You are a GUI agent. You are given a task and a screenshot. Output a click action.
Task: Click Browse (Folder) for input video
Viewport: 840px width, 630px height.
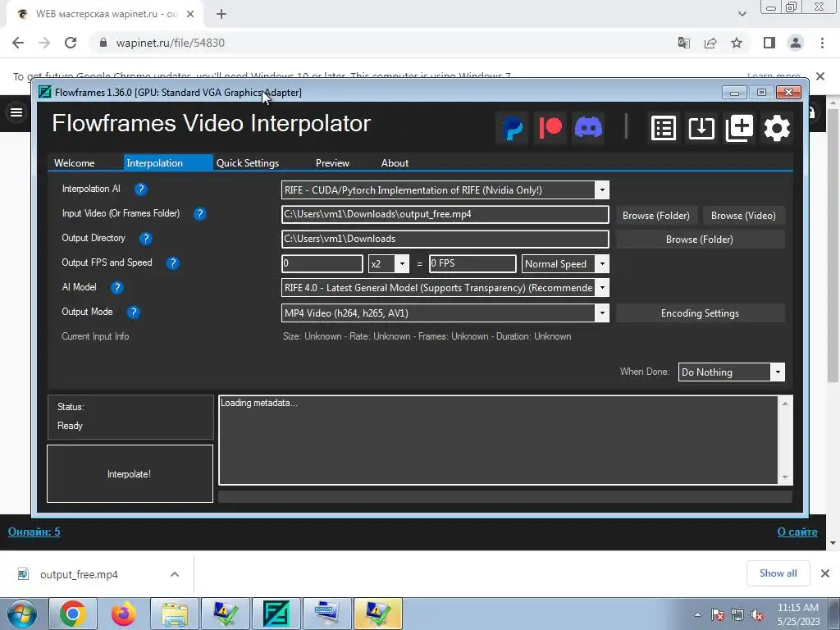pos(655,216)
